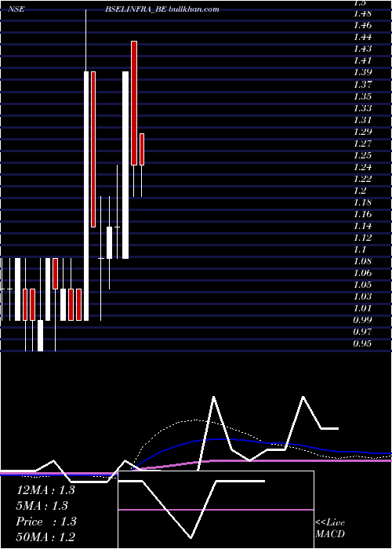This screenshot has width=392, height=549.
Task: Click the 1.41 price axis label
Action: pyautogui.click(x=362, y=61)
